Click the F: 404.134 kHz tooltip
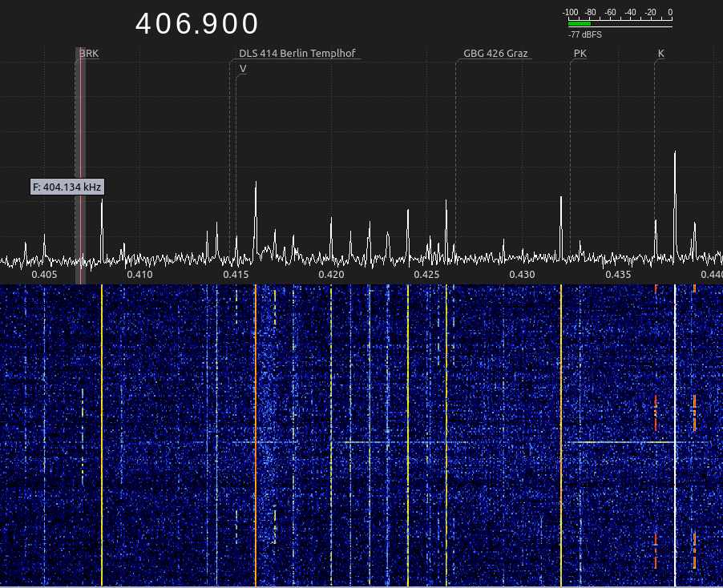This screenshot has height=588, width=723. coord(67,187)
